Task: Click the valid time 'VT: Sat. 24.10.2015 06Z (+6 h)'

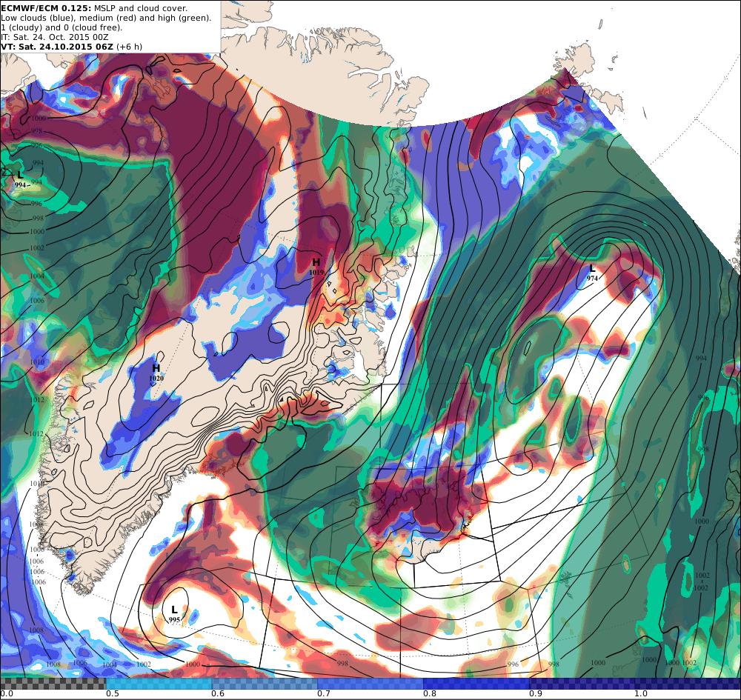Action: [71, 47]
